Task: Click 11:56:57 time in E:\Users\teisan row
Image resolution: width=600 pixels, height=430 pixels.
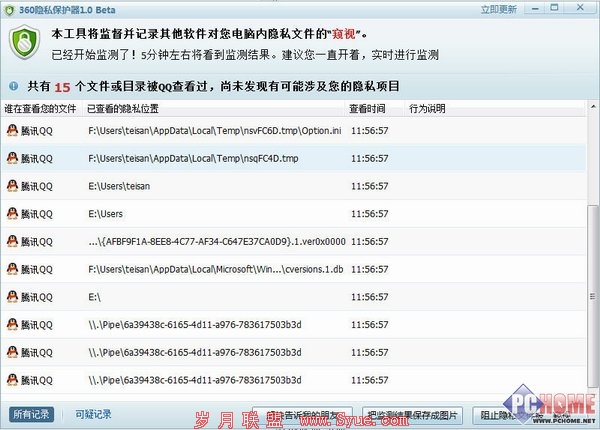Action: (370, 186)
